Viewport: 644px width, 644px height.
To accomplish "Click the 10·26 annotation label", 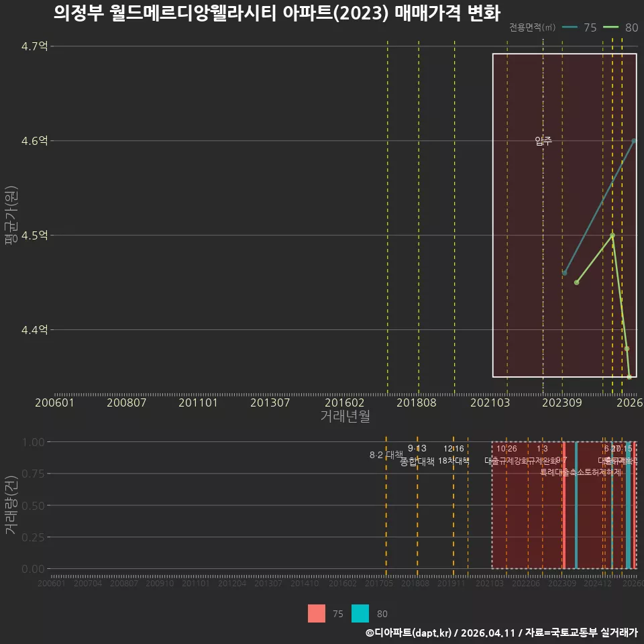I will click(x=507, y=449).
